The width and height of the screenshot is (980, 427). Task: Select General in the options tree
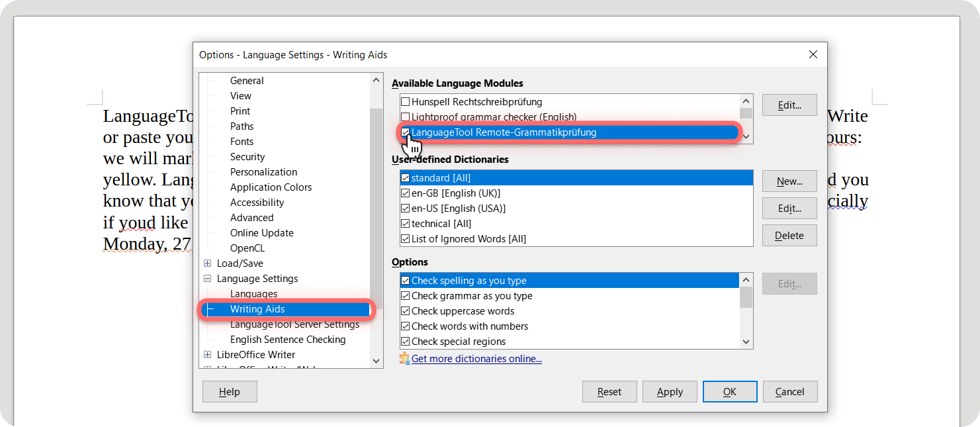[x=247, y=81]
